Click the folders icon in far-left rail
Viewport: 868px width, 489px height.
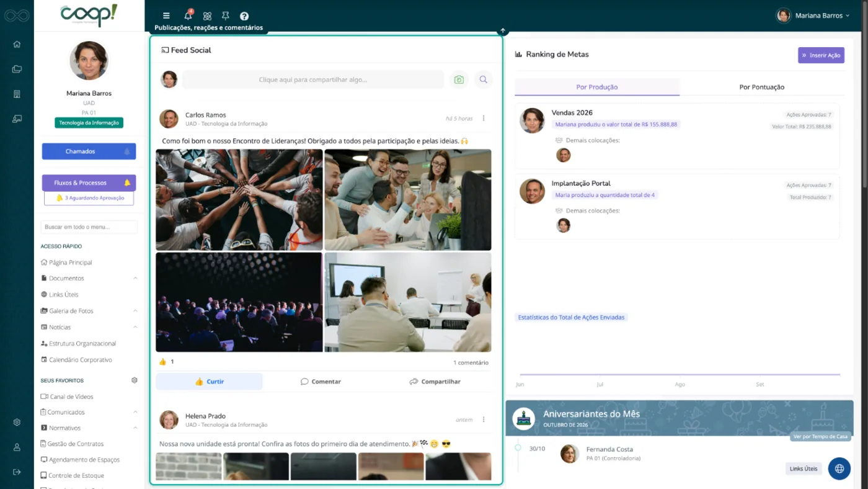point(17,69)
